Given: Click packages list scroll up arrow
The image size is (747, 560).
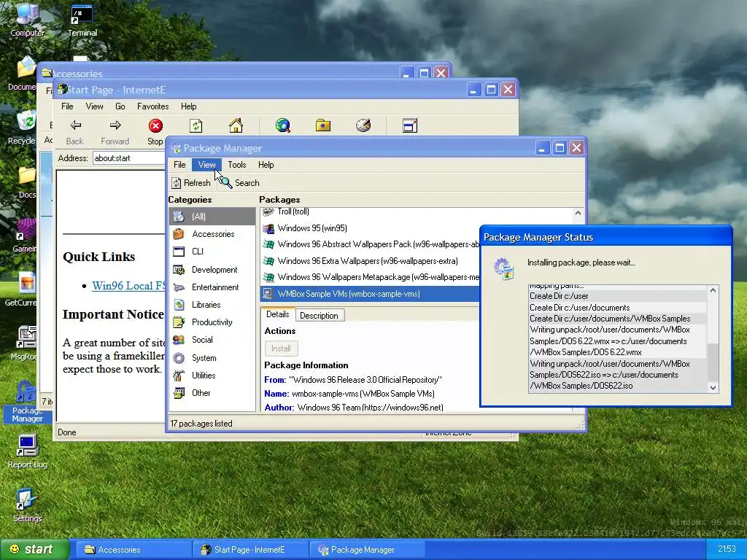Looking at the screenshot, I should click(x=578, y=214).
